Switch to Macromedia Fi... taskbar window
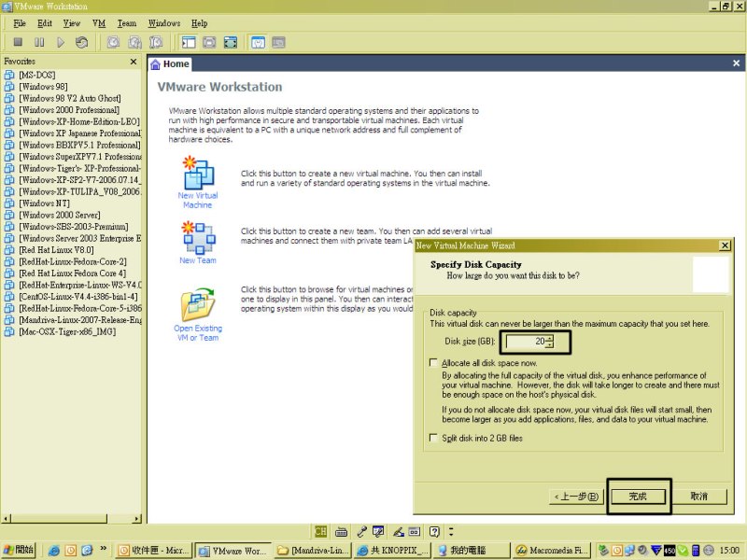Screen dimensions: 747x560 (x=552, y=551)
